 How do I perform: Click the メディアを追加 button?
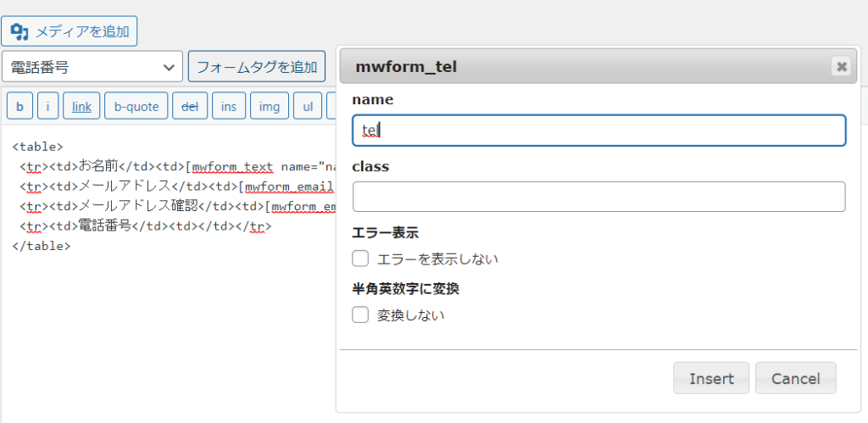click(x=70, y=31)
